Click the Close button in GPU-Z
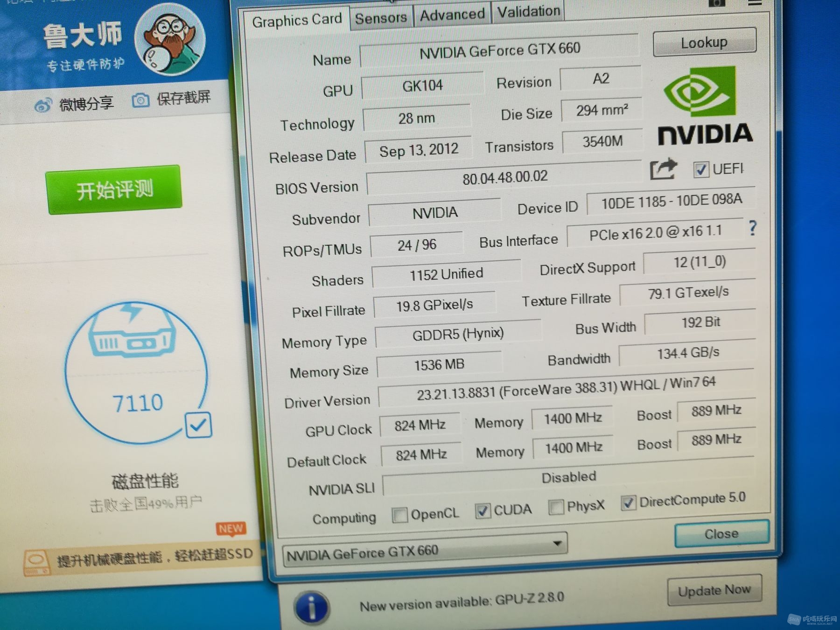This screenshot has height=630, width=840. point(721,533)
